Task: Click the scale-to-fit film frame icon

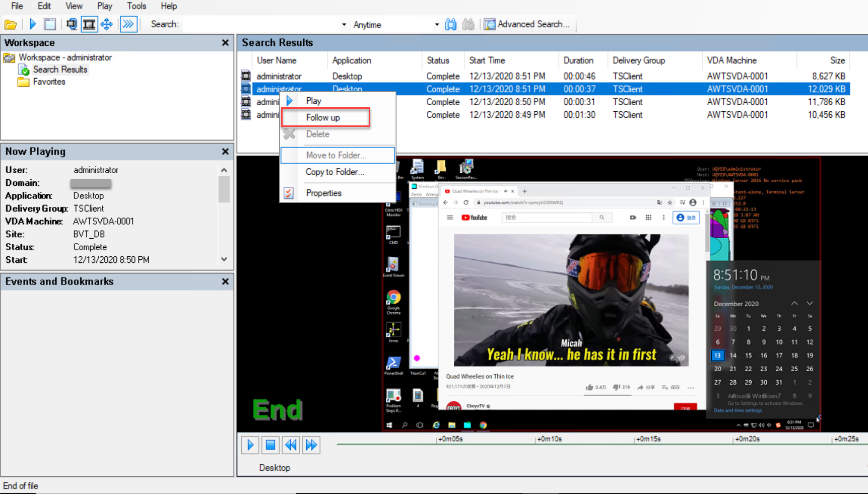Action: 89,24
